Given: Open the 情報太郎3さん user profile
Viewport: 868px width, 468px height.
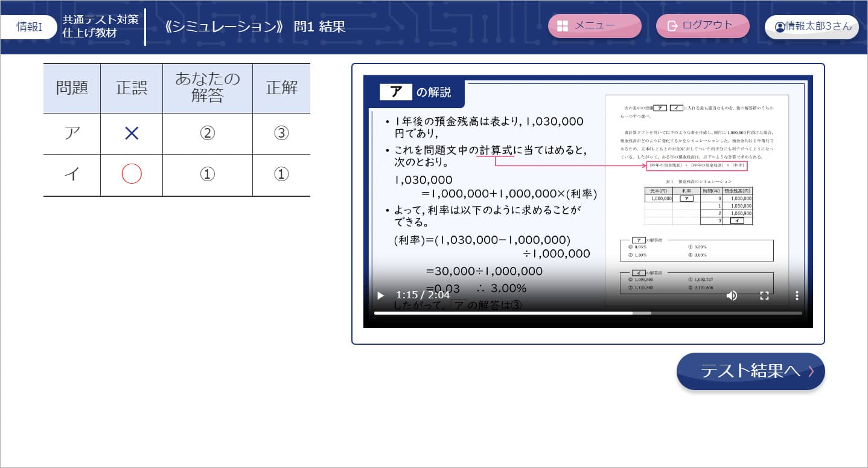Looking at the screenshot, I should [x=812, y=27].
